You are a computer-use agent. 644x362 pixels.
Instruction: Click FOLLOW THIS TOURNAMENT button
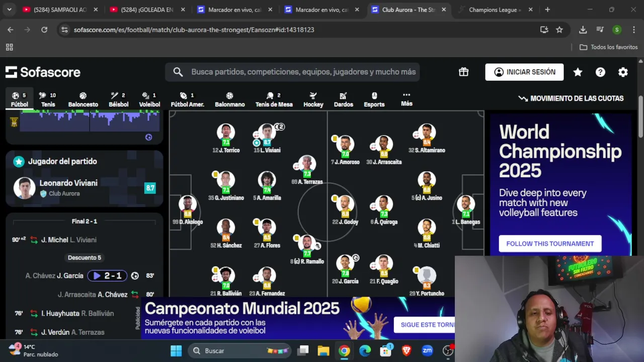point(550,244)
